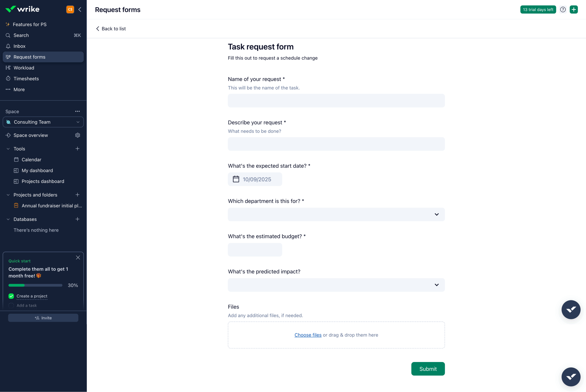586x392 pixels.
Task: Open Timesheets
Action: [x=26, y=78]
